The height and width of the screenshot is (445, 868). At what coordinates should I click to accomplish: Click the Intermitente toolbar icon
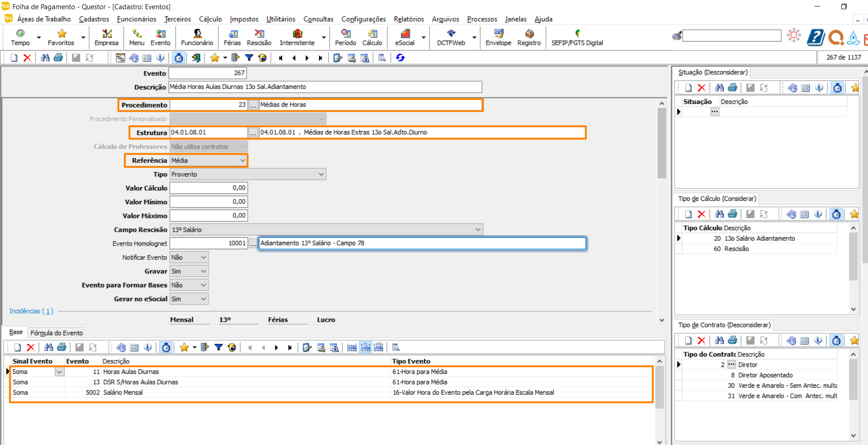(x=297, y=37)
